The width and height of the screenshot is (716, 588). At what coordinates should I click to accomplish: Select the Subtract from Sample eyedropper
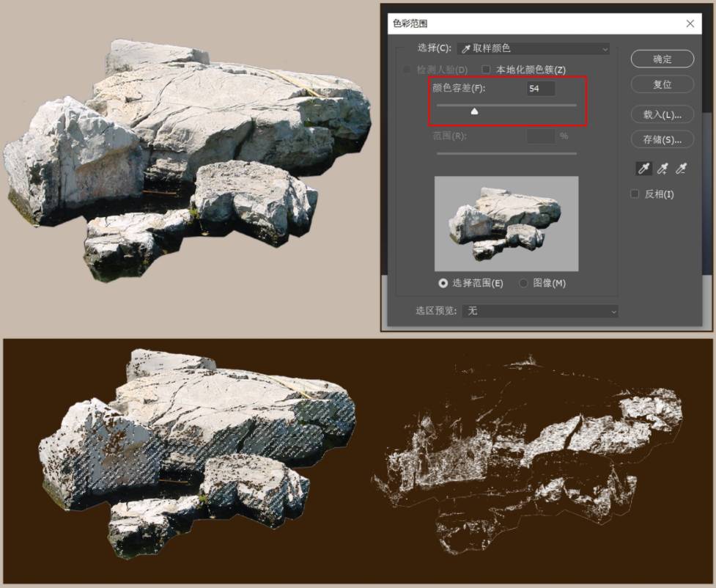(x=681, y=169)
